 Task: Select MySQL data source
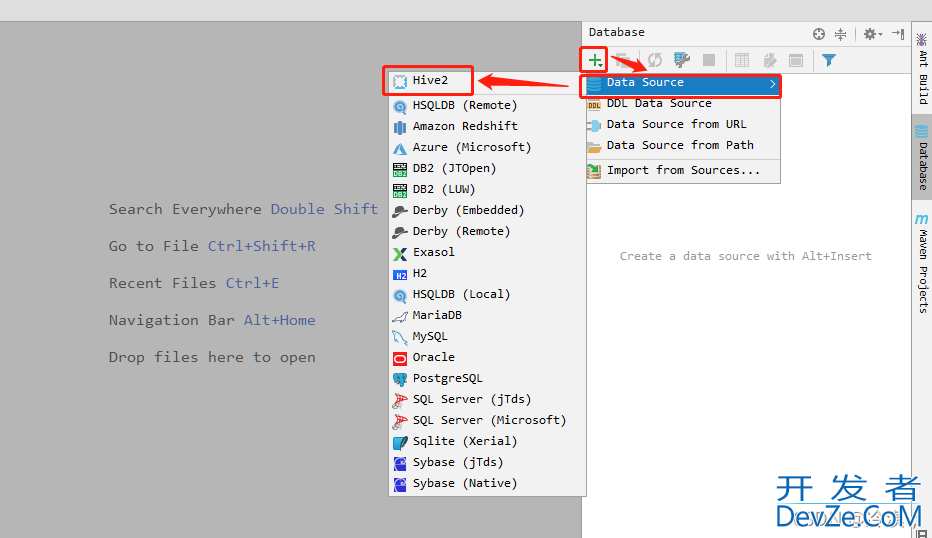(x=487, y=336)
